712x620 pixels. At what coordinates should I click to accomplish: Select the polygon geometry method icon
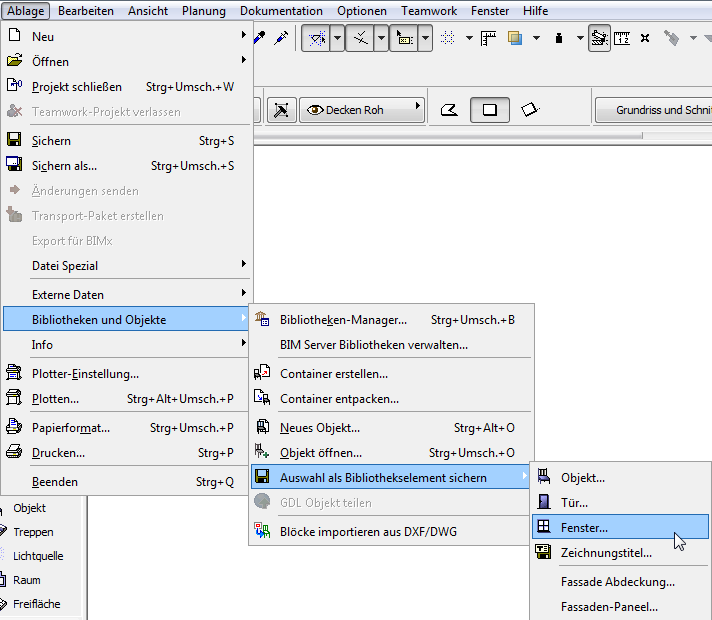[x=450, y=110]
